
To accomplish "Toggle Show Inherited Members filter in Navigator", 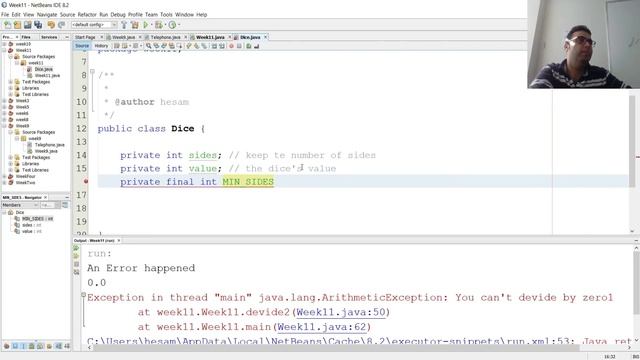I will click(6, 346).
